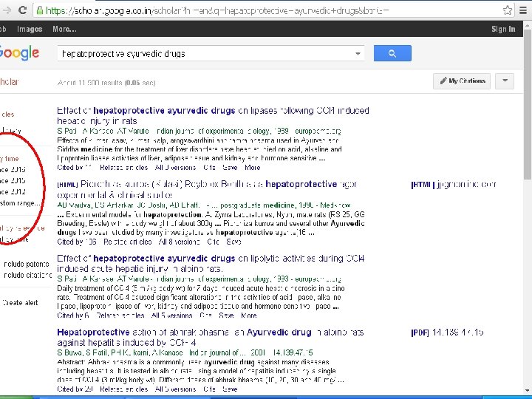Image resolution: width=532 pixels, height=399 pixels.
Task: Click the scrollbar down arrow at the bottom
Action: [528, 390]
